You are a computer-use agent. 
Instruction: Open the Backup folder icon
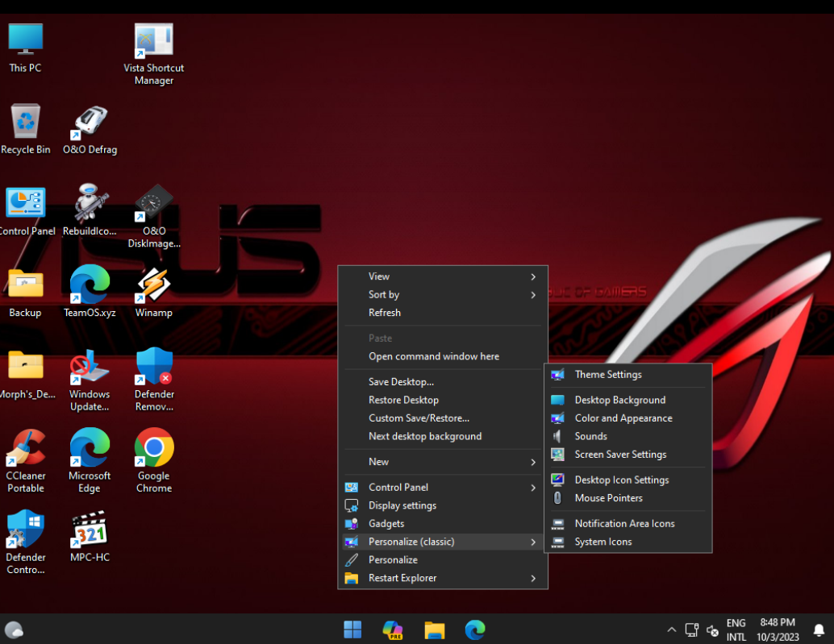pyautogui.click(x=25, y=293)
